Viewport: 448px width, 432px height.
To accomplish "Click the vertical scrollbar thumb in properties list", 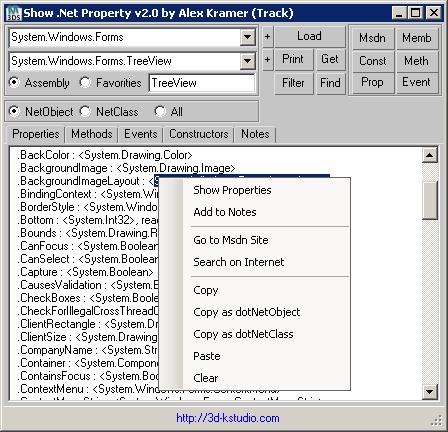I will click(x=430, y=200).
